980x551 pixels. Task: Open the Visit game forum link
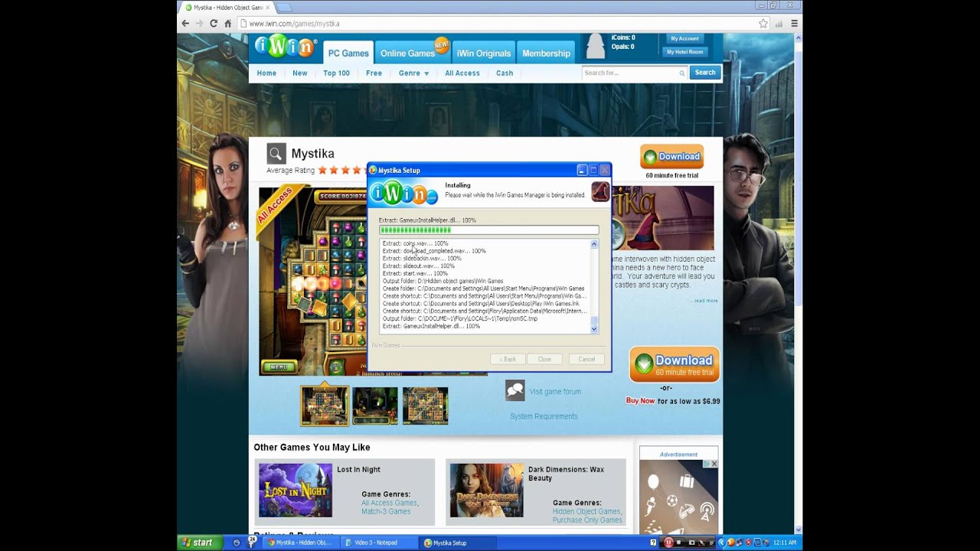tap(555, 392)
